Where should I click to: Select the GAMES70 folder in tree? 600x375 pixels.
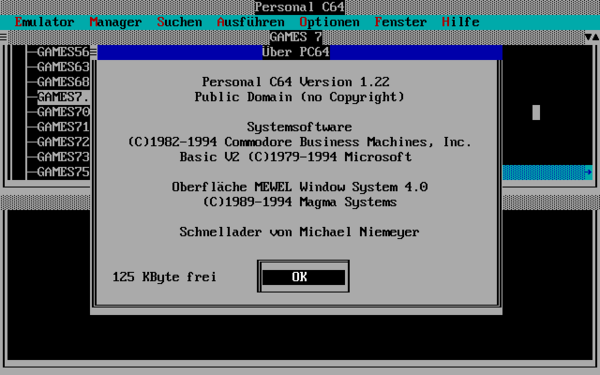(63, 112)
